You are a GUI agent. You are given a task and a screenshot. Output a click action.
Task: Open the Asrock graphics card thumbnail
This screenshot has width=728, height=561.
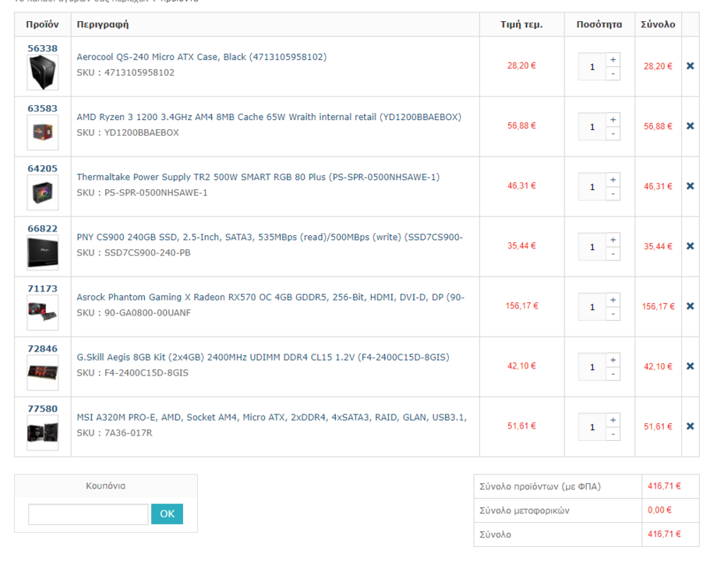(43, 312)
